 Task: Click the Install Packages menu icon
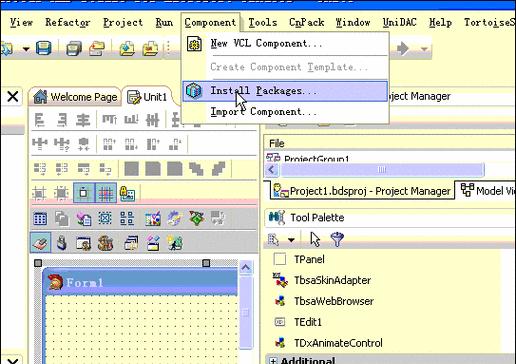pos(194,91)
